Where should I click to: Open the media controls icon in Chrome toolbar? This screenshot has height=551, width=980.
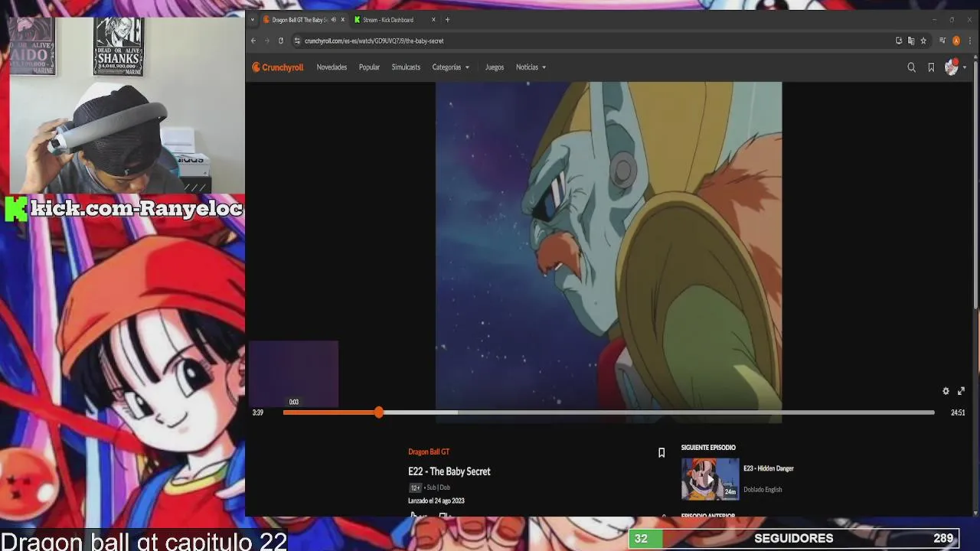click(942, 41)
